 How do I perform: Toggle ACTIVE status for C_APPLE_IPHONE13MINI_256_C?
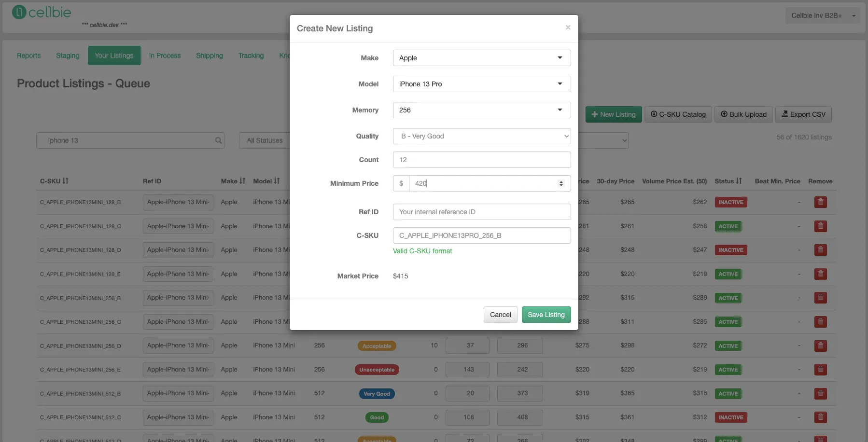[x=728, y=322]
